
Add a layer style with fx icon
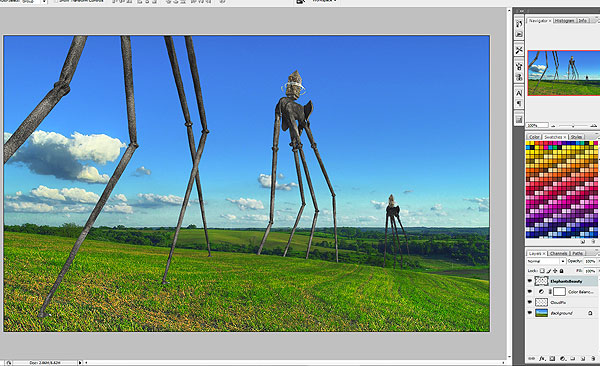point(542,358)
